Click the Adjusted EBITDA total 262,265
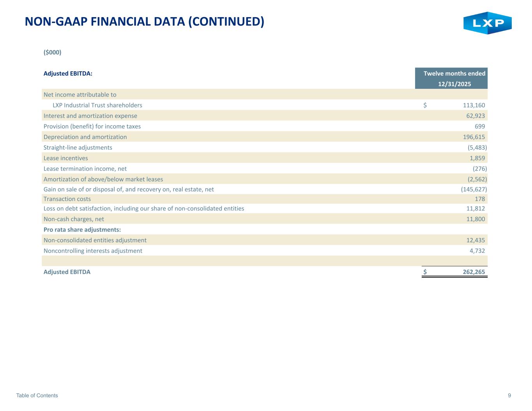Viewport: 532px width, 411px height. pos(474,272)
